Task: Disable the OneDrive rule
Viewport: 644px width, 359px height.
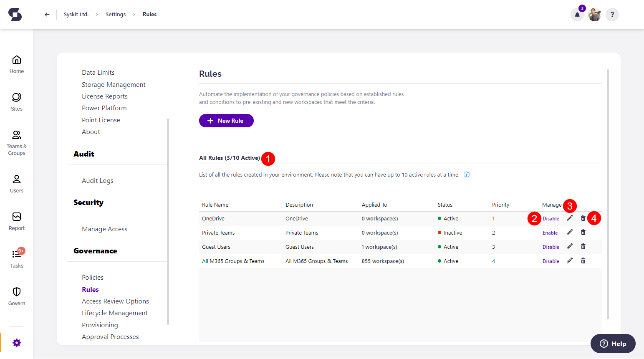Action: point(551,218)
